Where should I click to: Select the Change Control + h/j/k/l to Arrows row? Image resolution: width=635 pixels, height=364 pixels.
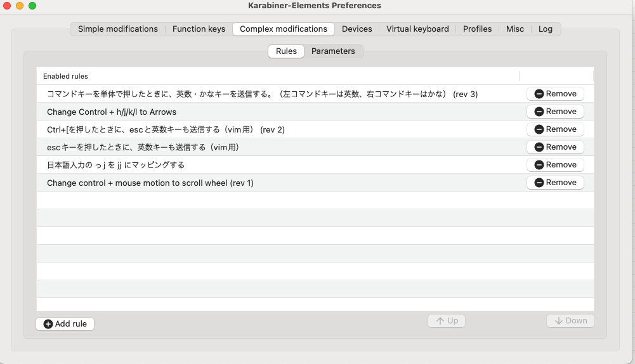315,112
